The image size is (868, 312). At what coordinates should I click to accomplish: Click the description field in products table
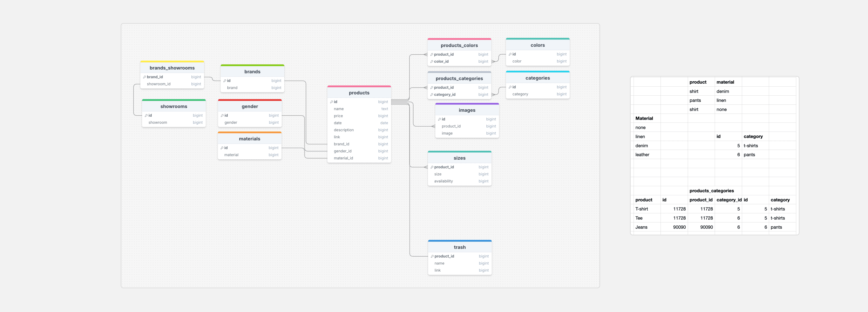[x=359, y=130]
